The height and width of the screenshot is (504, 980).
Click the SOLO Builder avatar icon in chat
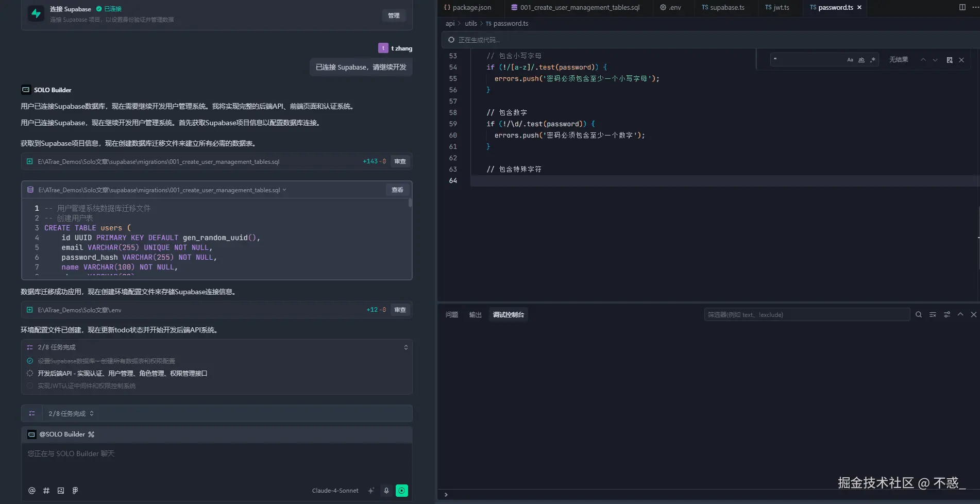point(26,90)
